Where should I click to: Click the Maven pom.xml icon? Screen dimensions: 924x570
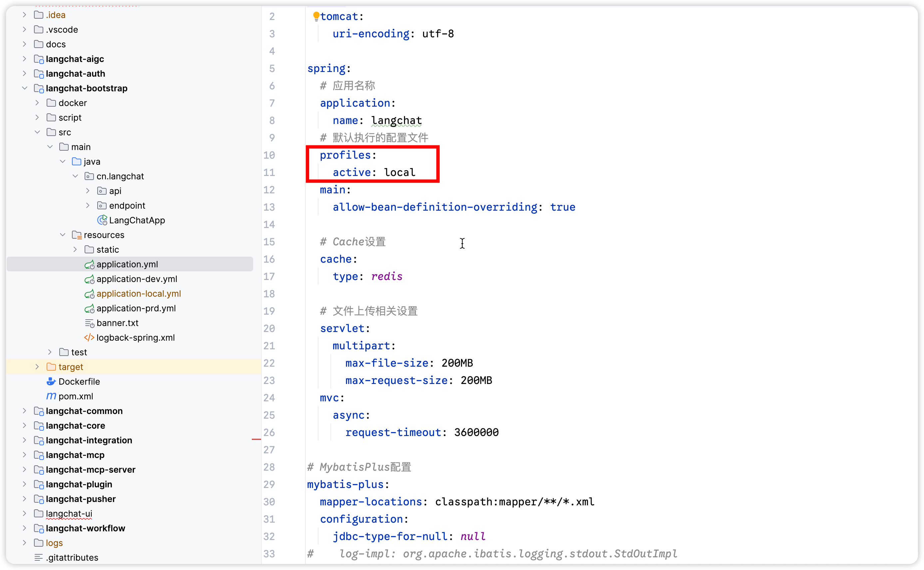[51, 396]
